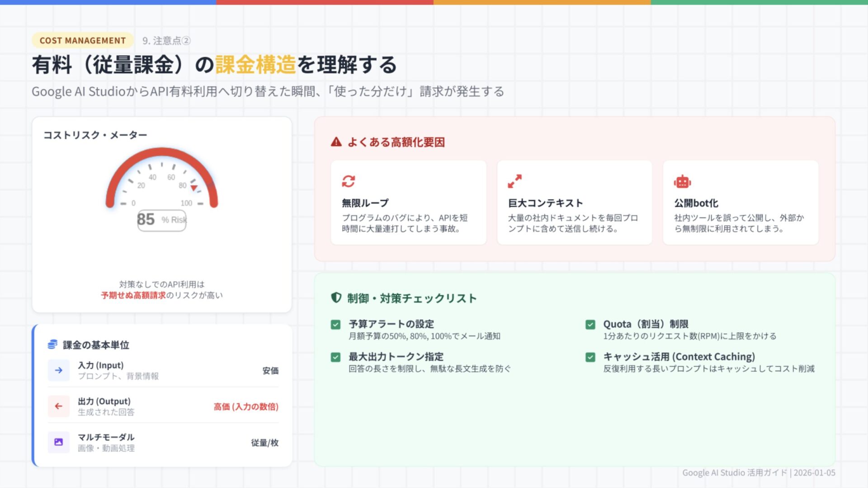This screenshot has height=488, width=868.
Task: Click the 85 % Risk value box
Action: tap(161, 220)
